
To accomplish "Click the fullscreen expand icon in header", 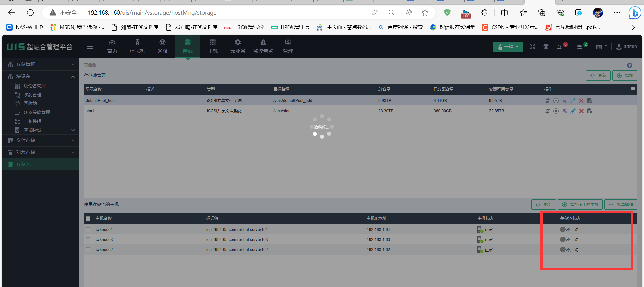I will (532, 47).
